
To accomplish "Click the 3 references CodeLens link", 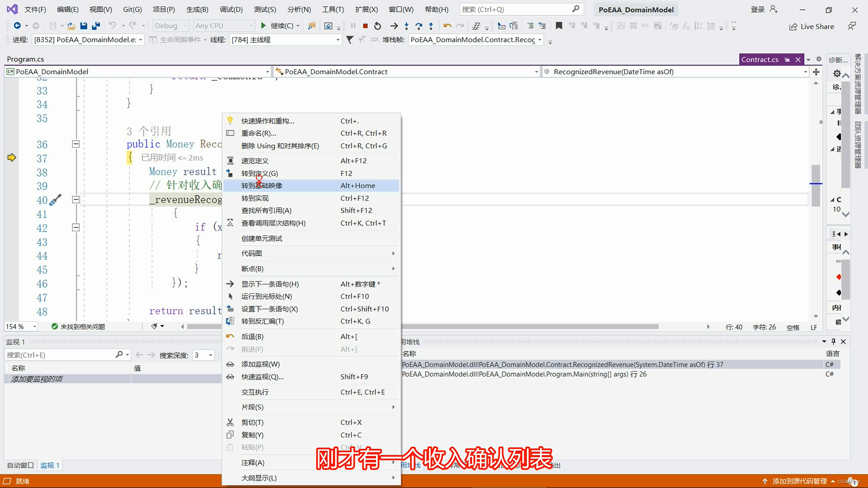I will 149,131.
